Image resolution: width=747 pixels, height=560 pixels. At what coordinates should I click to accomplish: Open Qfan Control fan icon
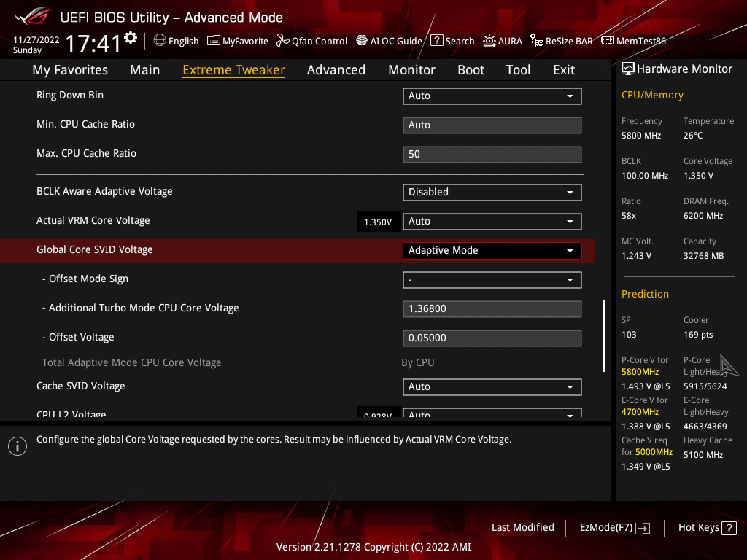(x=282, y=41)
